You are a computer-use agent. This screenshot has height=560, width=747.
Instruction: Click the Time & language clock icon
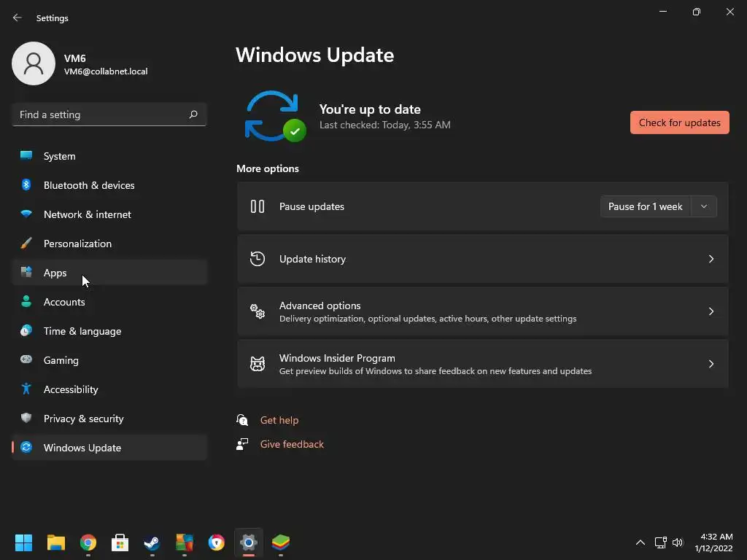pyautogui.click(x=26, y=330)
